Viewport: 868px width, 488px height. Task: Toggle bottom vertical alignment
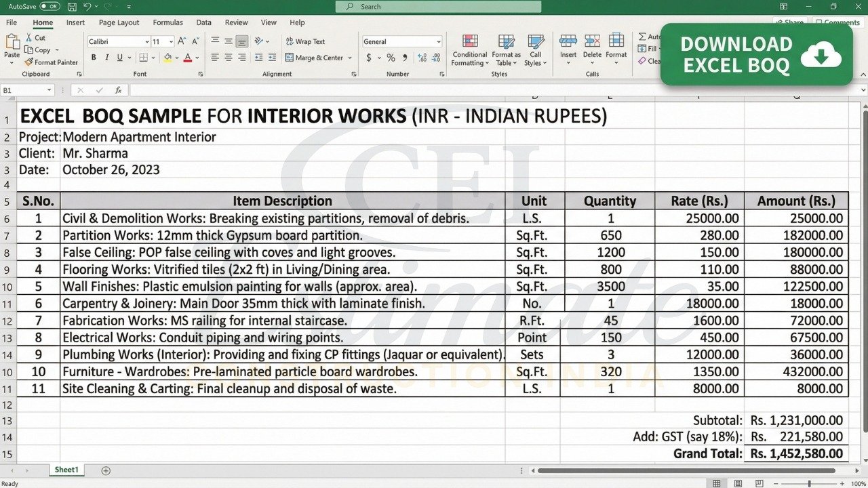pos(242,41)
